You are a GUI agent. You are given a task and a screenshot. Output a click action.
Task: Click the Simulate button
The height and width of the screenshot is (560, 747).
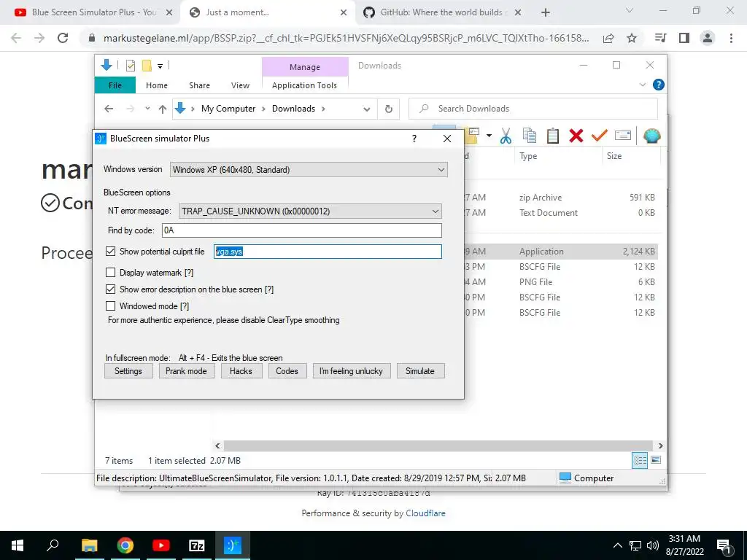[420, 371]
